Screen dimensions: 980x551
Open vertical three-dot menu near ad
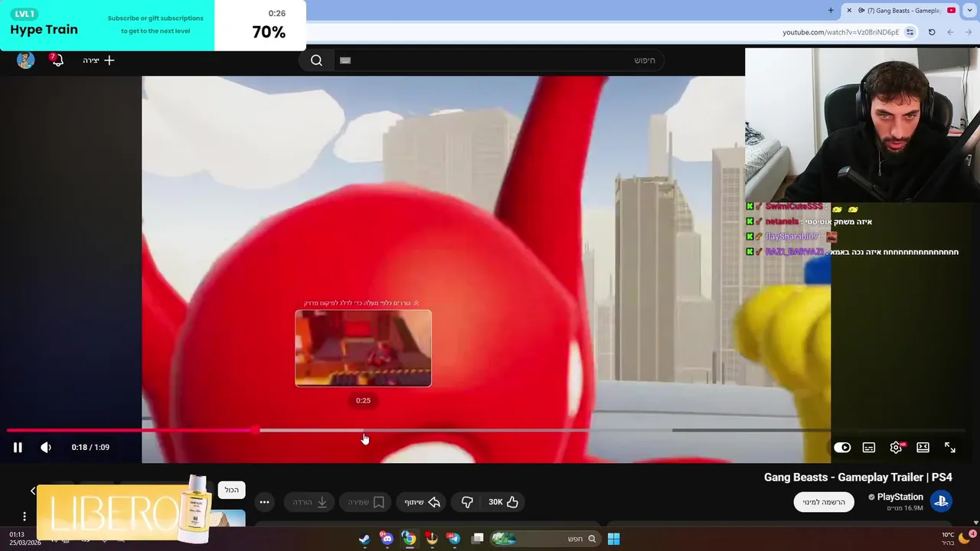[24, 517]
